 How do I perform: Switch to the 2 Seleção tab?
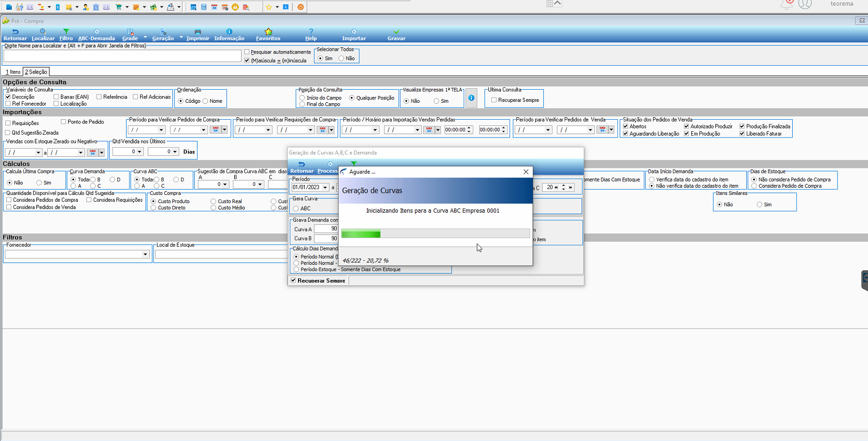36,72
